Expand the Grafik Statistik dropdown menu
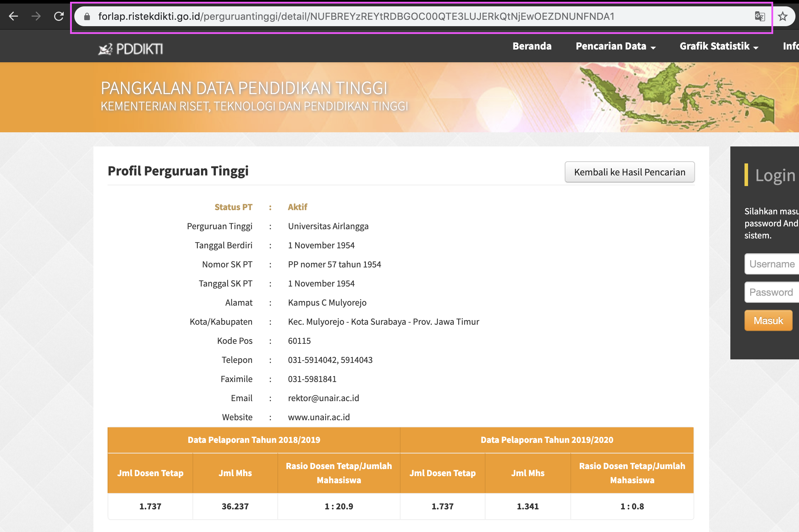This screenshot has width=799, height=532. click(719, 46)
